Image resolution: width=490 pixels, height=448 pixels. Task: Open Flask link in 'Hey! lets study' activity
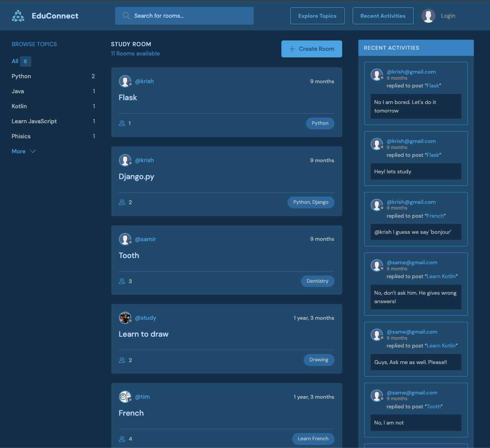433,155
